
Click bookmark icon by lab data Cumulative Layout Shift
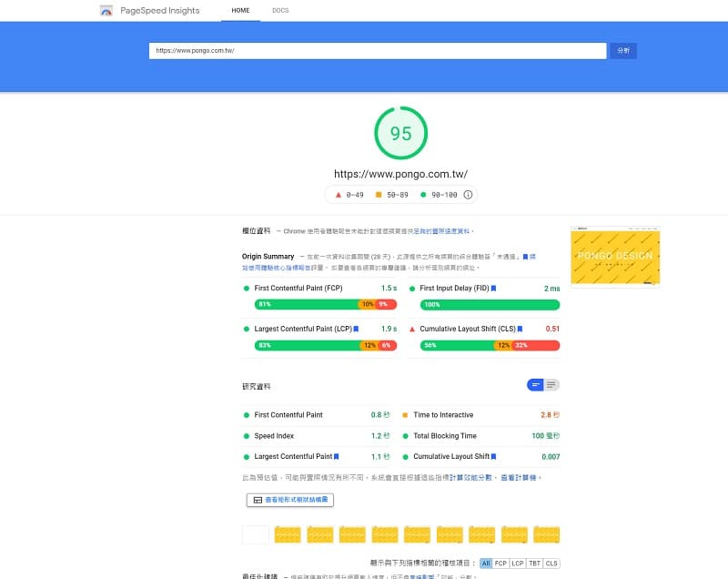(x=494, y=457)
